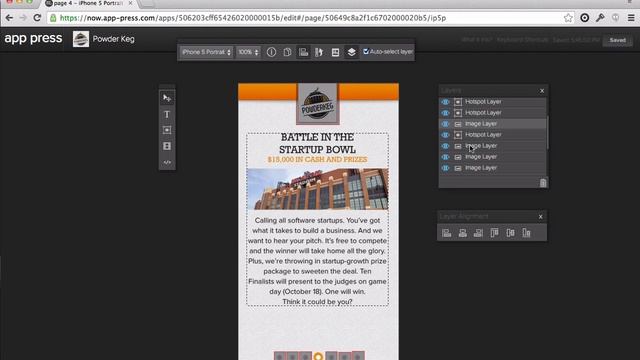Delete layer with the trash icon
Viewport: 640px width, 360px height.
point(543,183)
